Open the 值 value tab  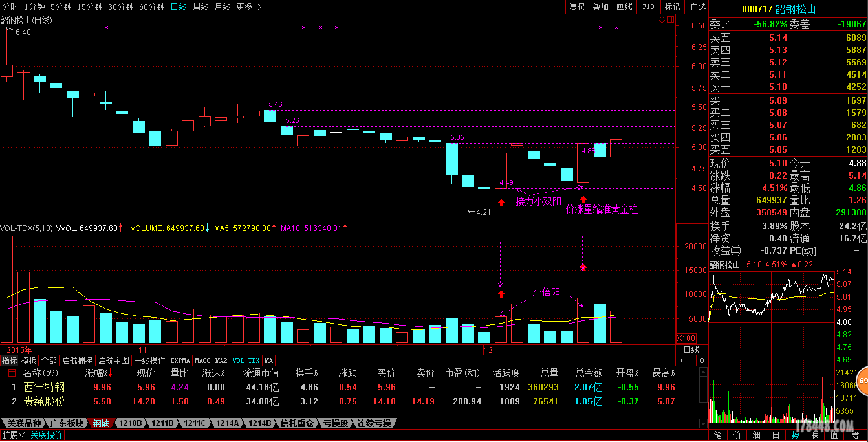(x=834, y=435)
